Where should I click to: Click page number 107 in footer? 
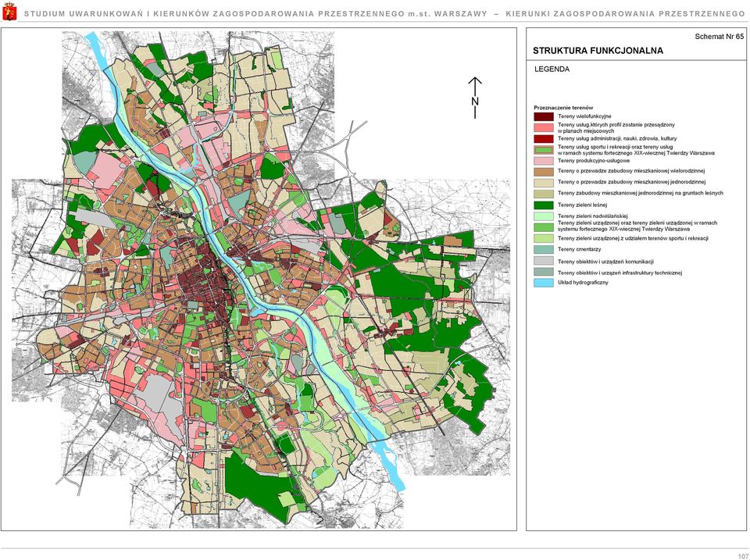point(743,556)
